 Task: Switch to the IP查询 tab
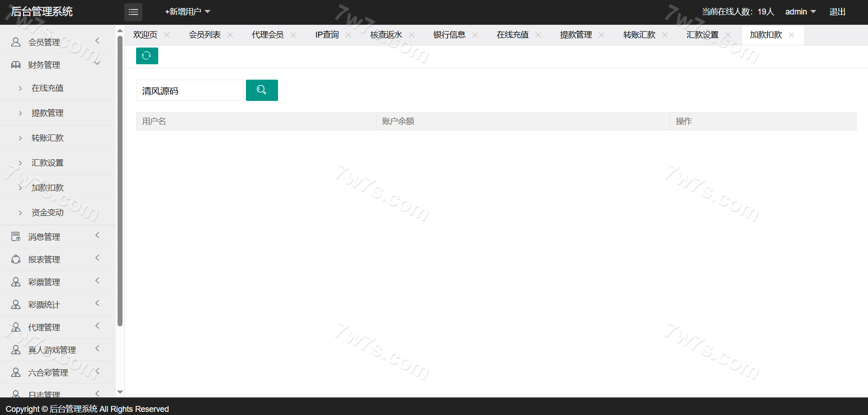pyautogui.click(x=327, y=35)
